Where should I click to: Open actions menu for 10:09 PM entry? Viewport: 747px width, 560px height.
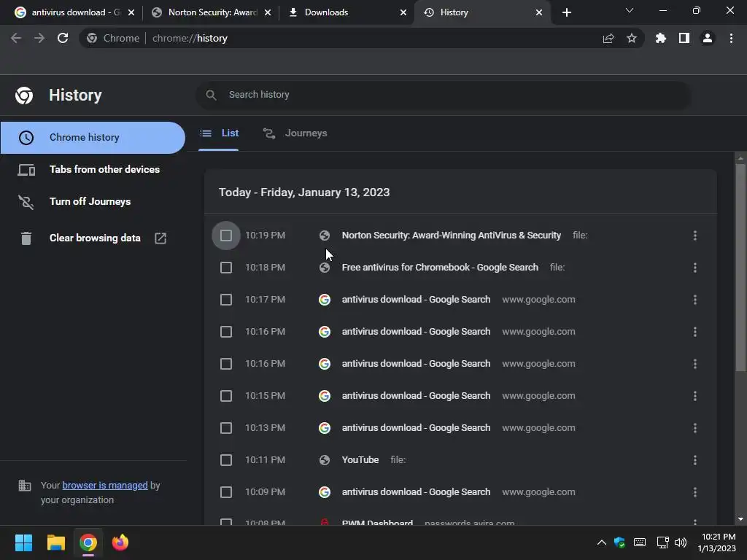point(695,492)
